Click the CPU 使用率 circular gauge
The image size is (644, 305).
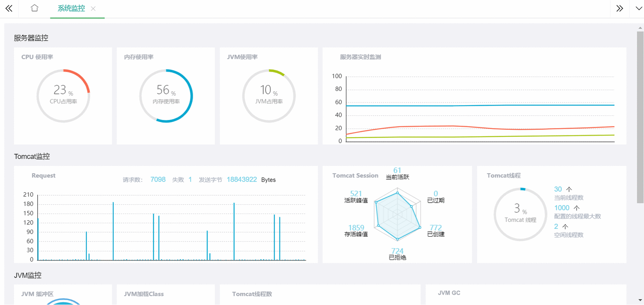click(63, 96)
